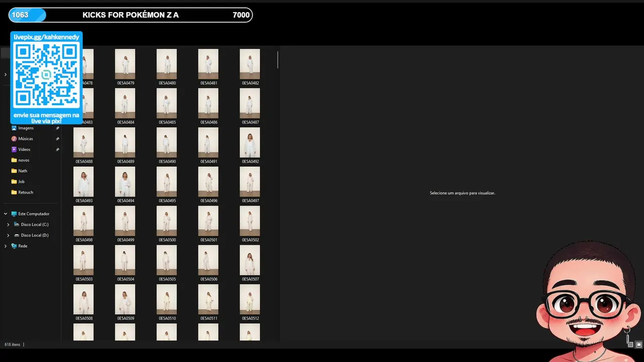Expand the collapsed node above the QR overlay
The image size is (644, 362).
[x=6, y=74]
